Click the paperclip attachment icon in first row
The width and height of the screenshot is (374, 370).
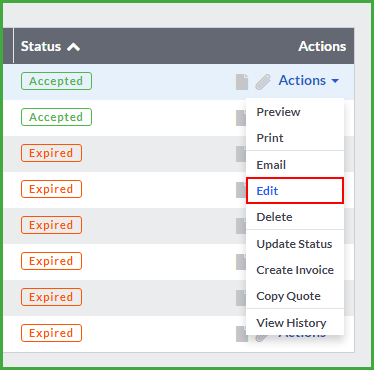point(263,82)
